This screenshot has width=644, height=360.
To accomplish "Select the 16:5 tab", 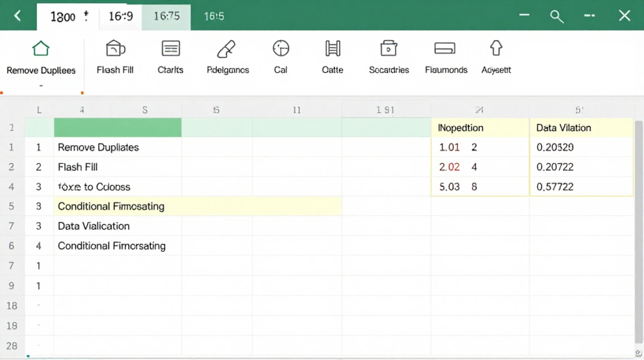I will pos(214,17).
